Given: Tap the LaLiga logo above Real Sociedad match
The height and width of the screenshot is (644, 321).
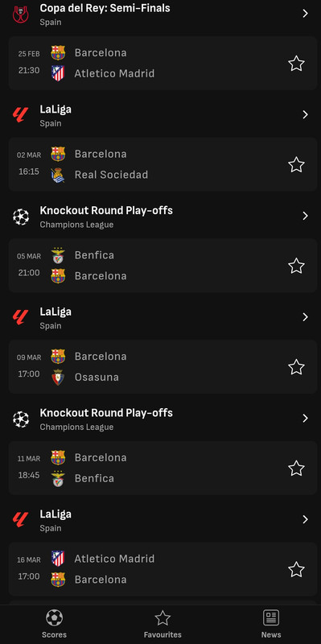Looking at the screenshot, I should (x=21, y=115).
